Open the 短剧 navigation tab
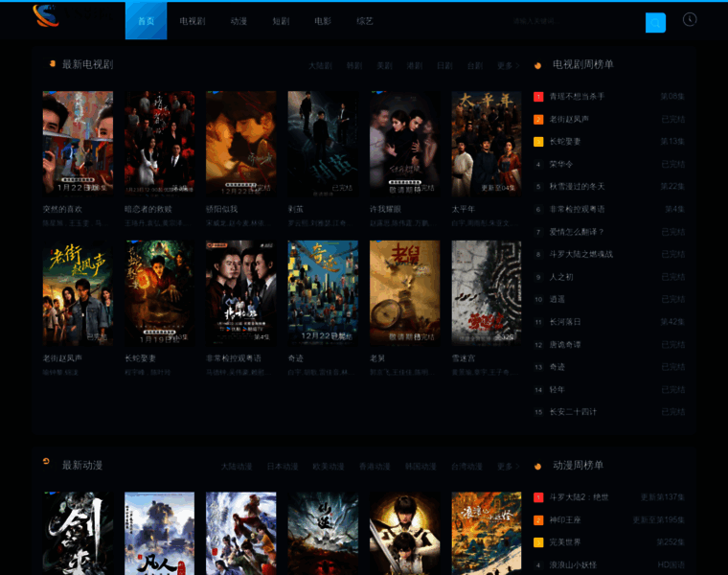Image resolution: width=728 pixels, height=575 pixels. click(x=281, y=21)
